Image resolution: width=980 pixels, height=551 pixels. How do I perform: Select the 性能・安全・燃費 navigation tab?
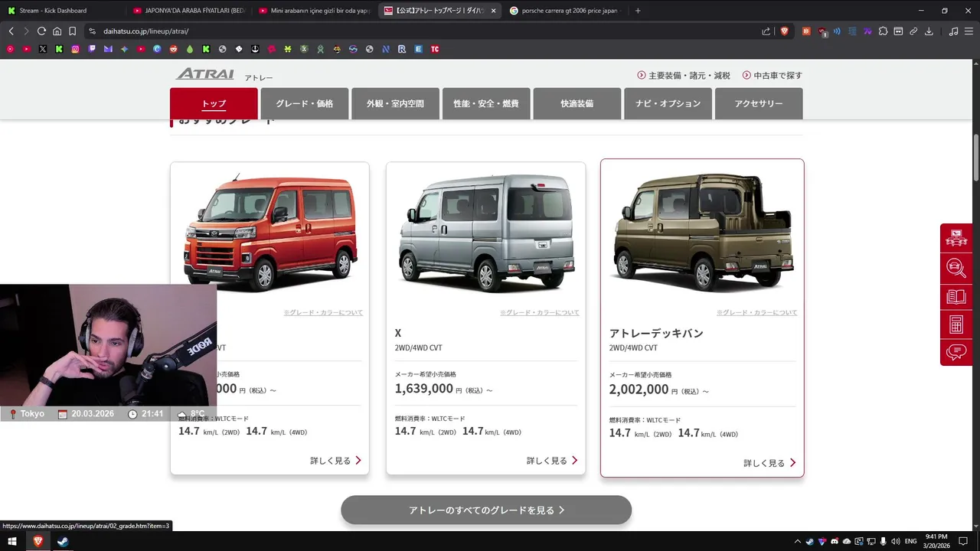(x=486, y=103)
